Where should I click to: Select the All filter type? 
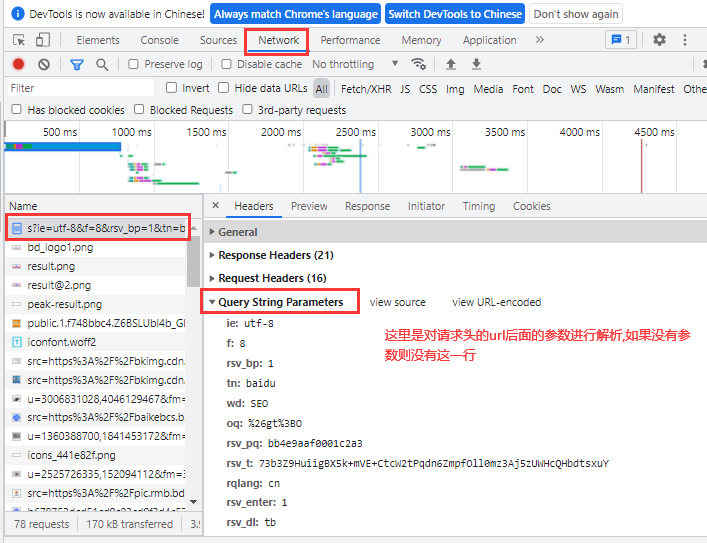click(321, 89)
